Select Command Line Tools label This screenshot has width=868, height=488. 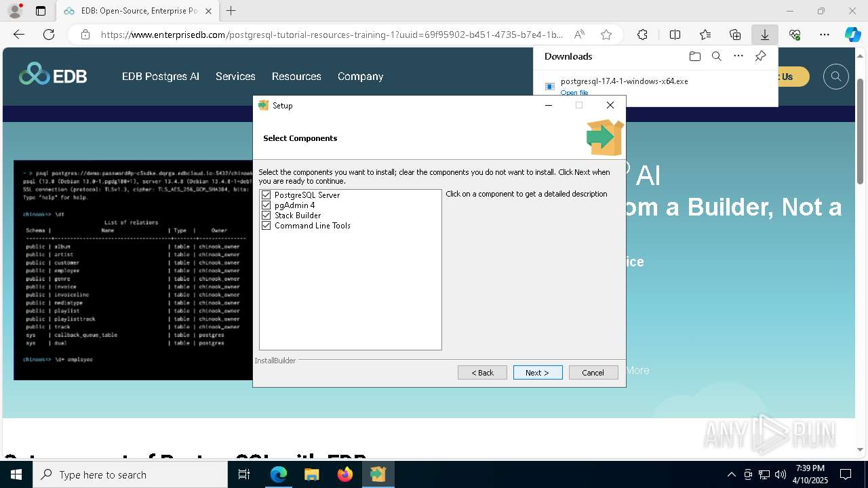pos(313,226)
